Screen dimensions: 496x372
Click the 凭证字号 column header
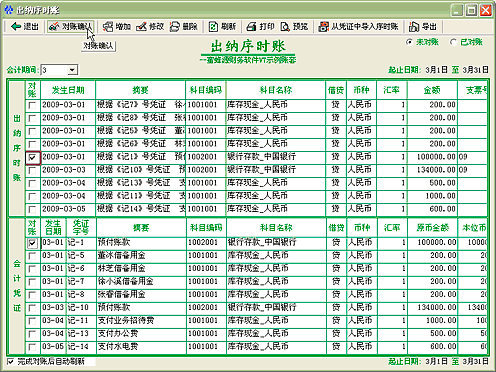click(81, 228)
